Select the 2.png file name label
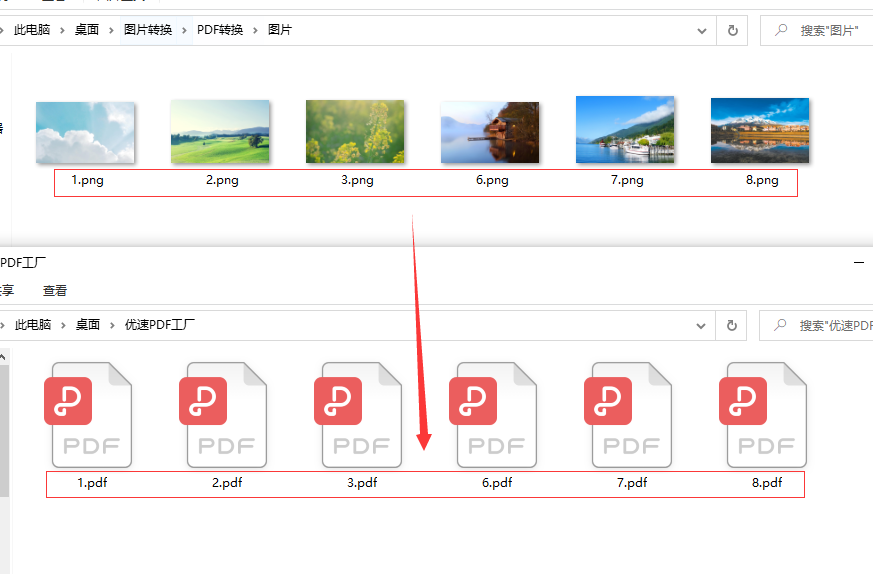This screenshot has height=574, width=873. [x=222, y=180]
